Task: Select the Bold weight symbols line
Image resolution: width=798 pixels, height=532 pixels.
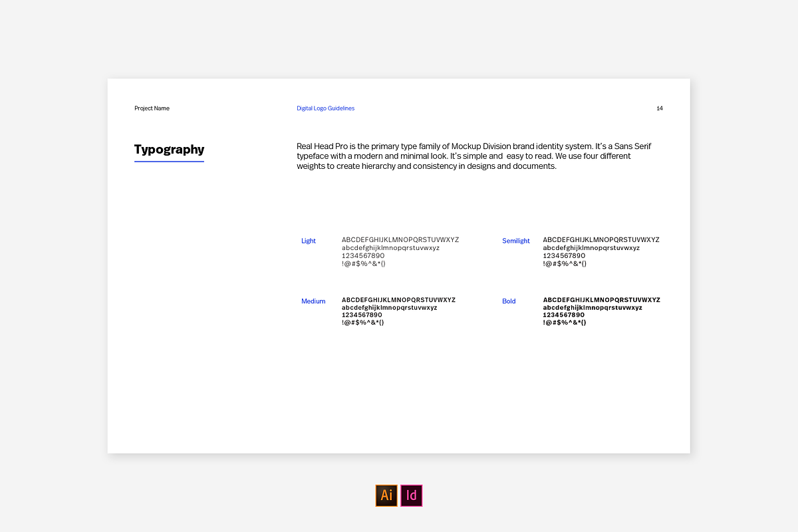Action: pyautogui.click(x=565, y=323)
